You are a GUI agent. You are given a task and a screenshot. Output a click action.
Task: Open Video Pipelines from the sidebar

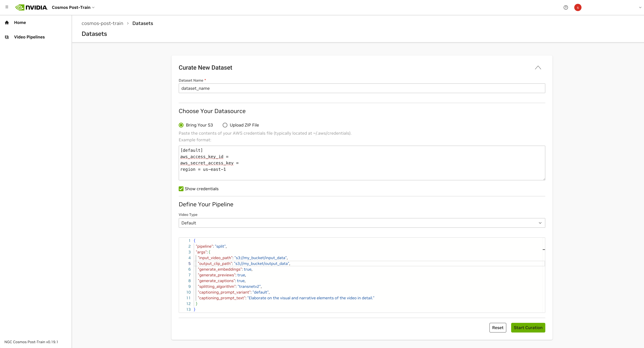point(29,37)
